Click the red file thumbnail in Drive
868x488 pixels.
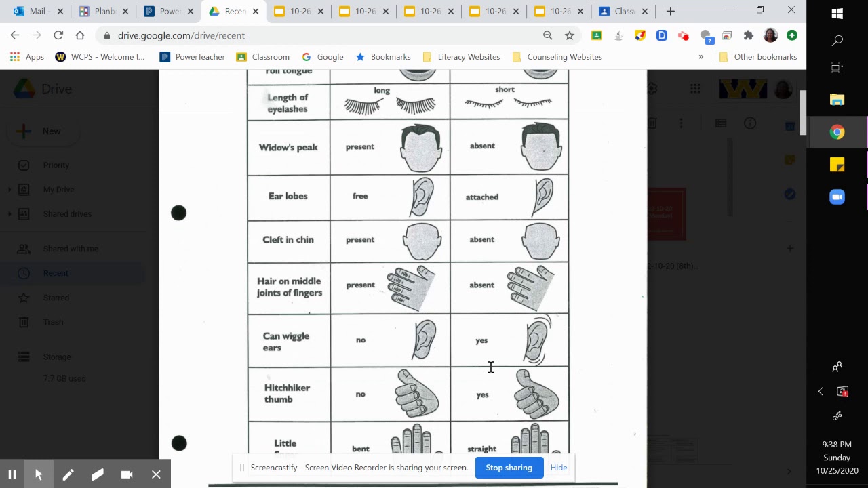click(667, 214)
